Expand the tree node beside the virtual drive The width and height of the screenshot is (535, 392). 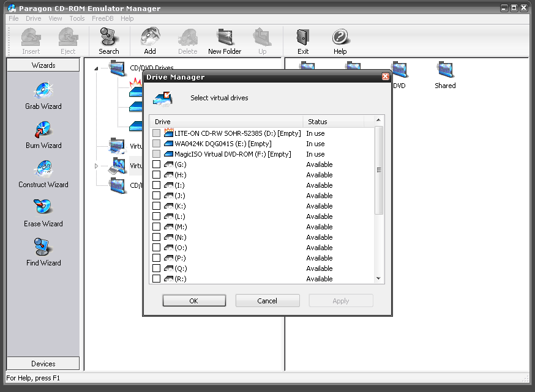(x=95, y=165)
